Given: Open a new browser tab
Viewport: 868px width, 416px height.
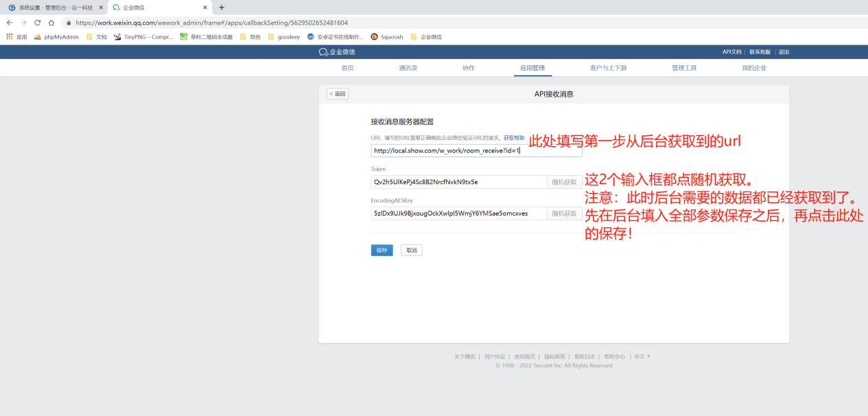Looking at the screenshot, I should (x=220, y=9).
